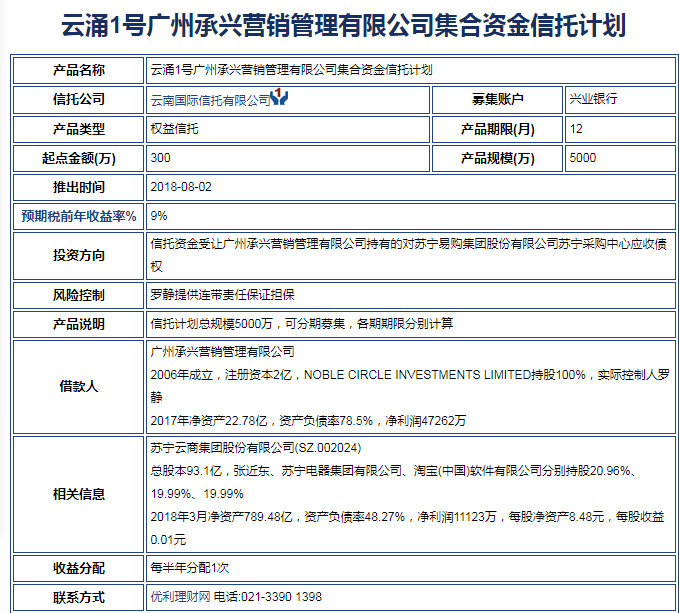Click the logo icon beside 云南国际信托有限公司
Image resolution: width=679 pixels, height=613 pixels.
pyautogui.click(x=279, y=99)
